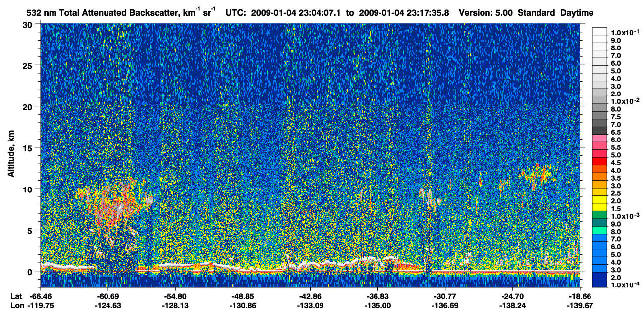Select end time '2009-01-04 23:17:35.8'

403,13
